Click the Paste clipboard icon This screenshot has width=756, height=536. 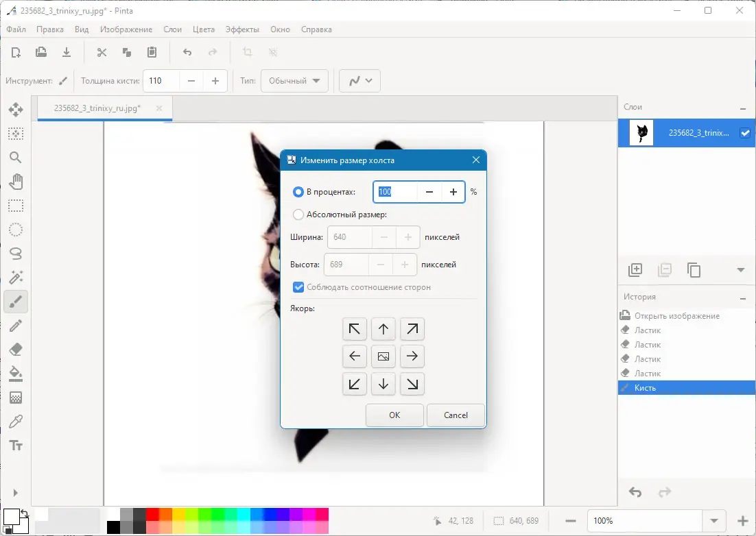point(152,52)
